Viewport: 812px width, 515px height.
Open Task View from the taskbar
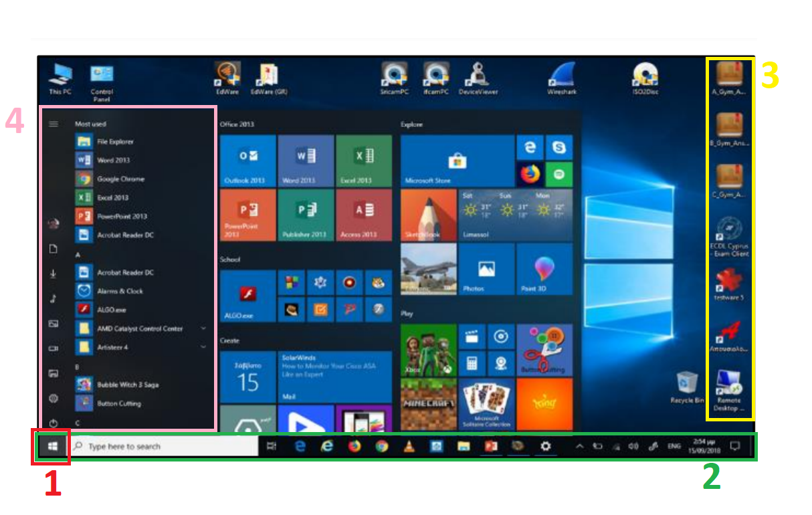[271, 446]
